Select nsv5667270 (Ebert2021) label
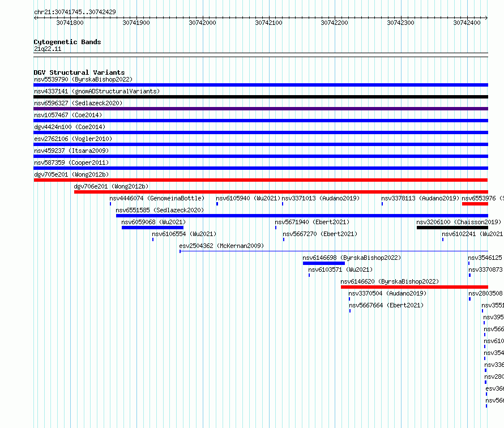This screenshot has width=504, height=428. click(x=320, y=234)
